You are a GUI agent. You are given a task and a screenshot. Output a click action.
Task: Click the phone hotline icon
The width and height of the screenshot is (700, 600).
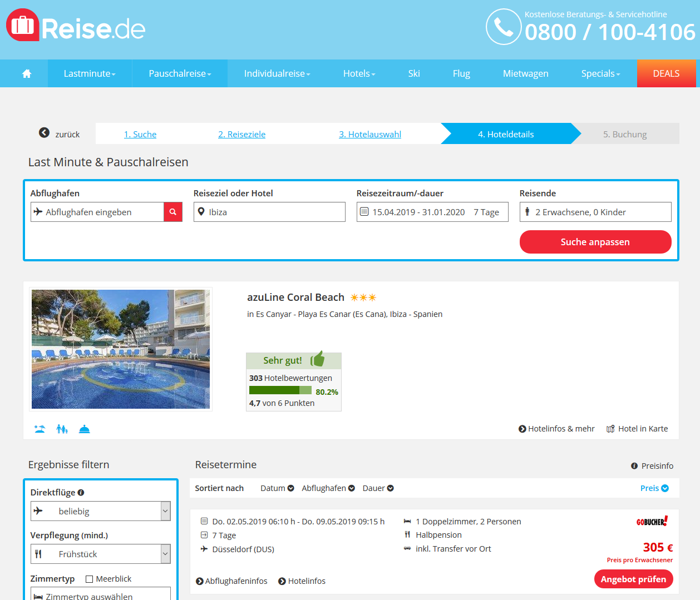(504, 27)
